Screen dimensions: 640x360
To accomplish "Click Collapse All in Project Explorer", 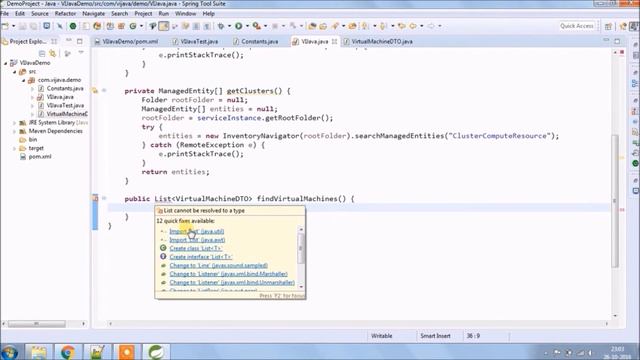I will point(42,53).
